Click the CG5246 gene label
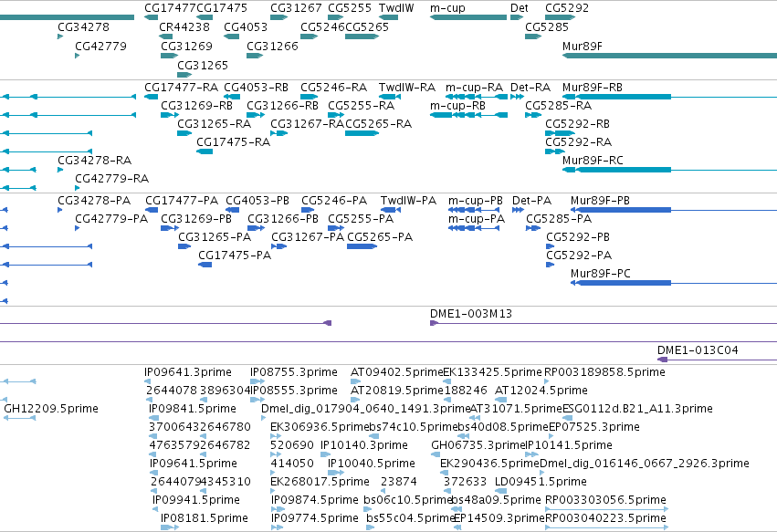777x532 pixels. coord(322,27)
